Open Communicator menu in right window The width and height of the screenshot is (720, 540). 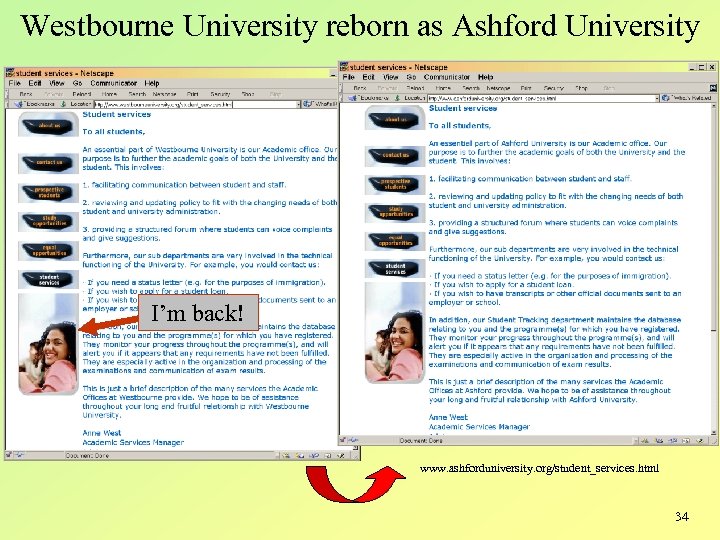tap(447, 77)
